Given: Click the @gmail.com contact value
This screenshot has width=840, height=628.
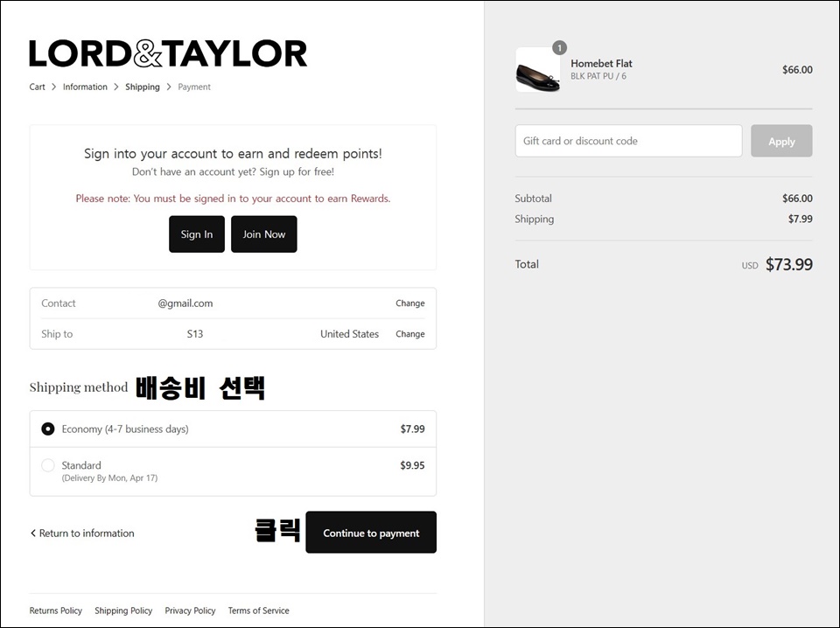Looking at the screenshot, I should 185,303.
